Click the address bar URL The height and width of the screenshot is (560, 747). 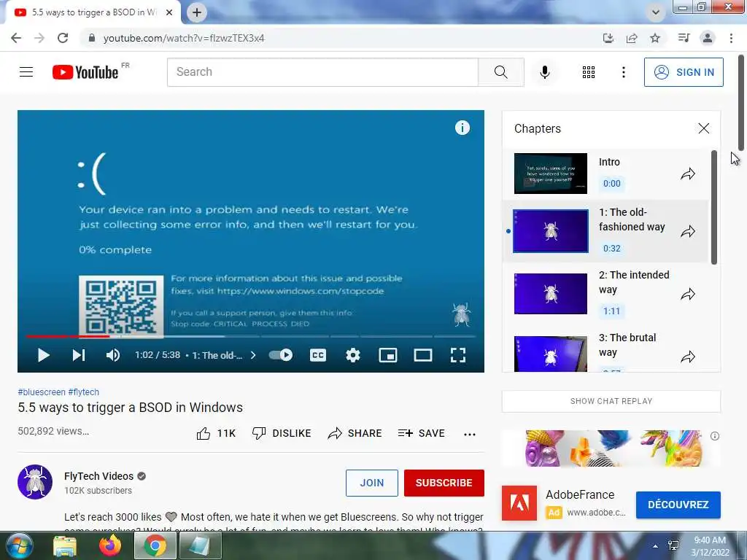(183, 38)
